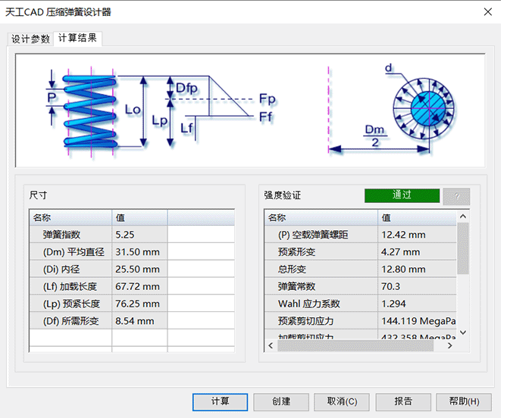Viewport: 532px width, 418px height.
Task: Switch to the 设计参数 tab
Action: coord(30,39)
